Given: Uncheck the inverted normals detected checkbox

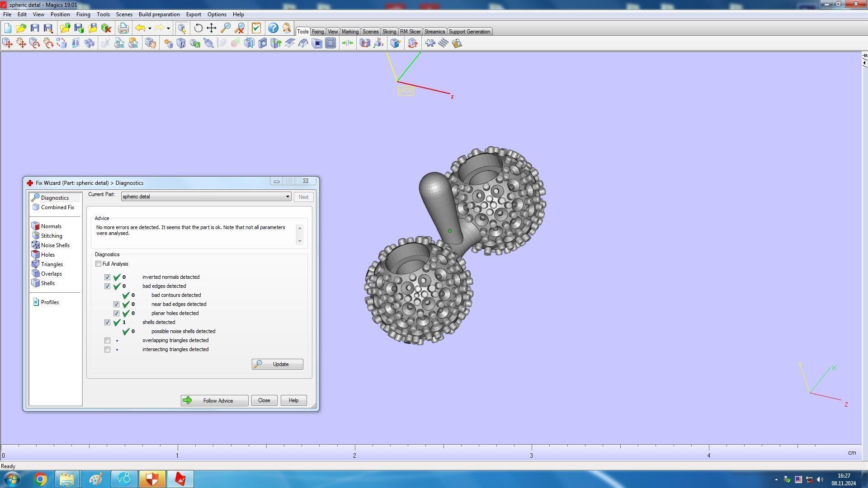Looking at the screenshot, I should [x=107, y=277].
